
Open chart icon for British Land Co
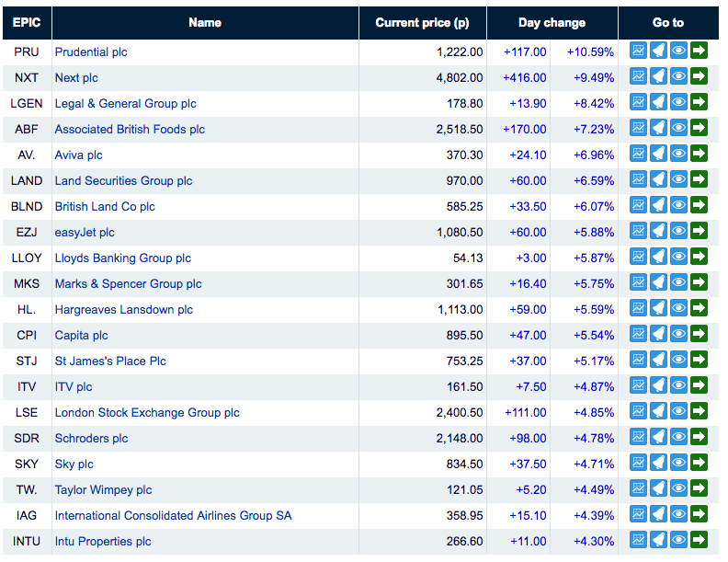coord(638,205)
